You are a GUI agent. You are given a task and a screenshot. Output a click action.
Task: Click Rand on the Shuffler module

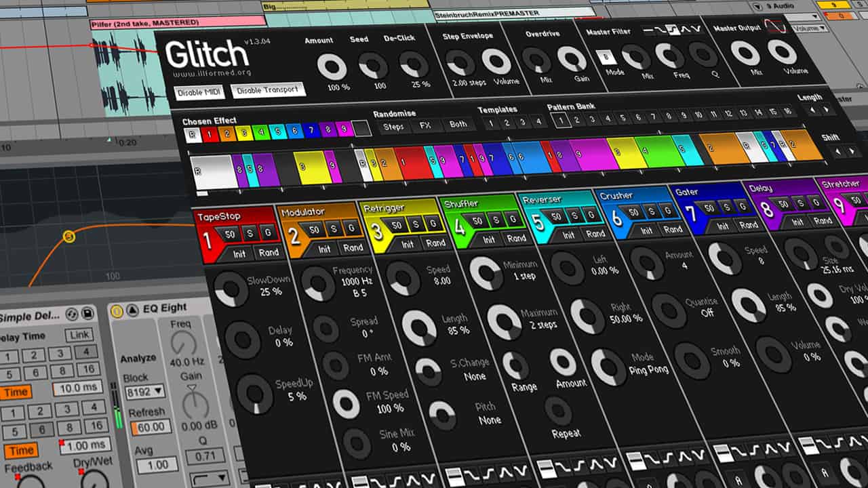coord(516,238)
